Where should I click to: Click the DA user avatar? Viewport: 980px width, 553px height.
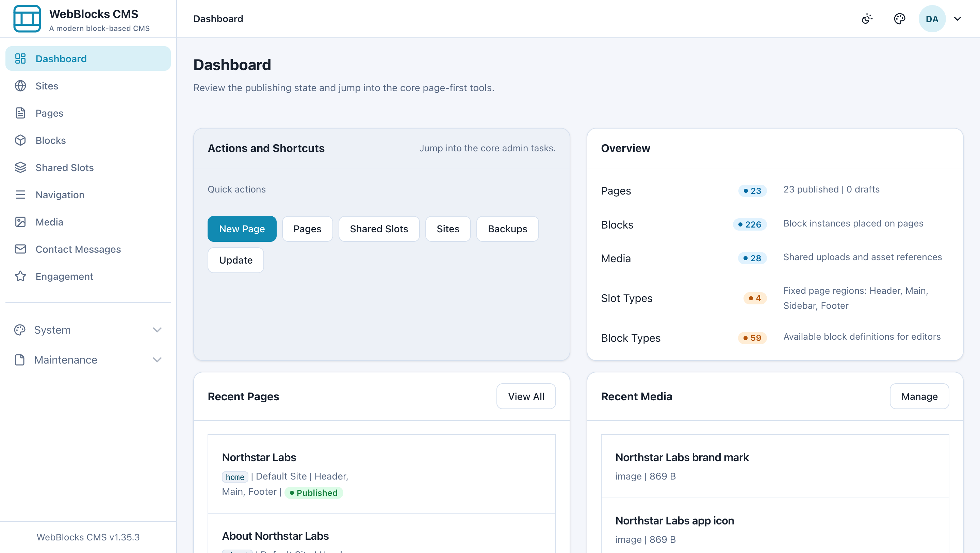[932, 19]
